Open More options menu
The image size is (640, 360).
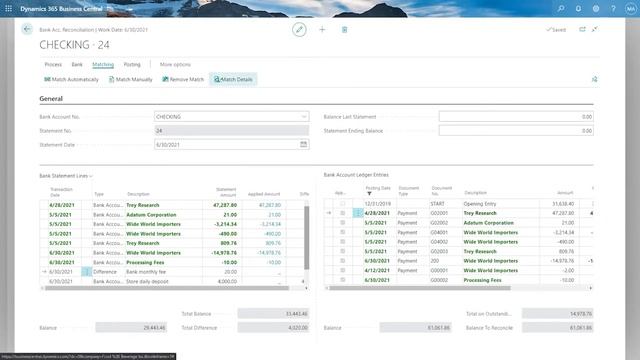point(175,64)
